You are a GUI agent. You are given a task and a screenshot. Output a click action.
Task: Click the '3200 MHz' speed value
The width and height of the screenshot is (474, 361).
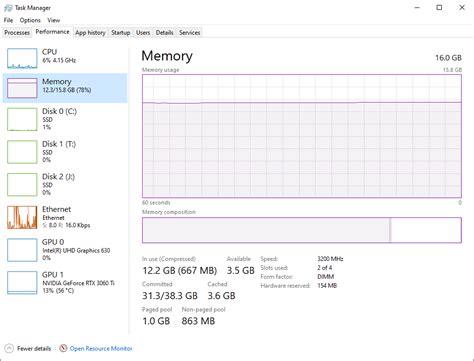pos(330,259)
